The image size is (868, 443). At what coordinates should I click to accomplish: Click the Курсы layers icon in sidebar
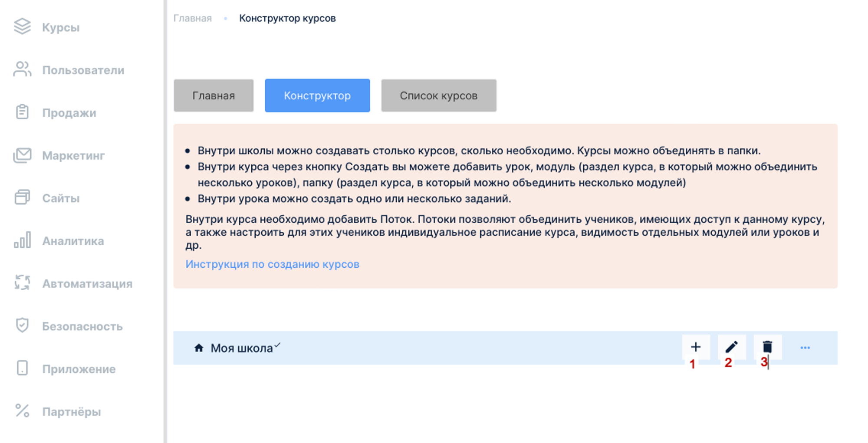(22, 27)
